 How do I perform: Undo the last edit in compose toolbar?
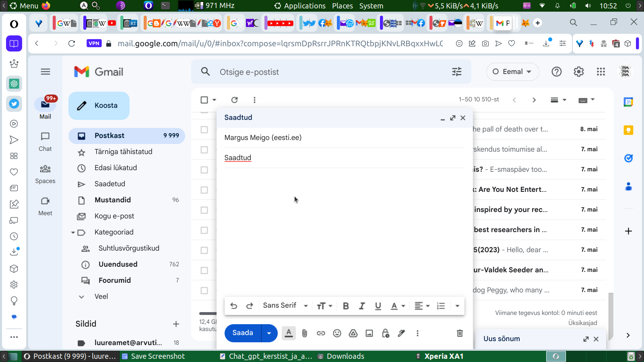pos(234,306)
